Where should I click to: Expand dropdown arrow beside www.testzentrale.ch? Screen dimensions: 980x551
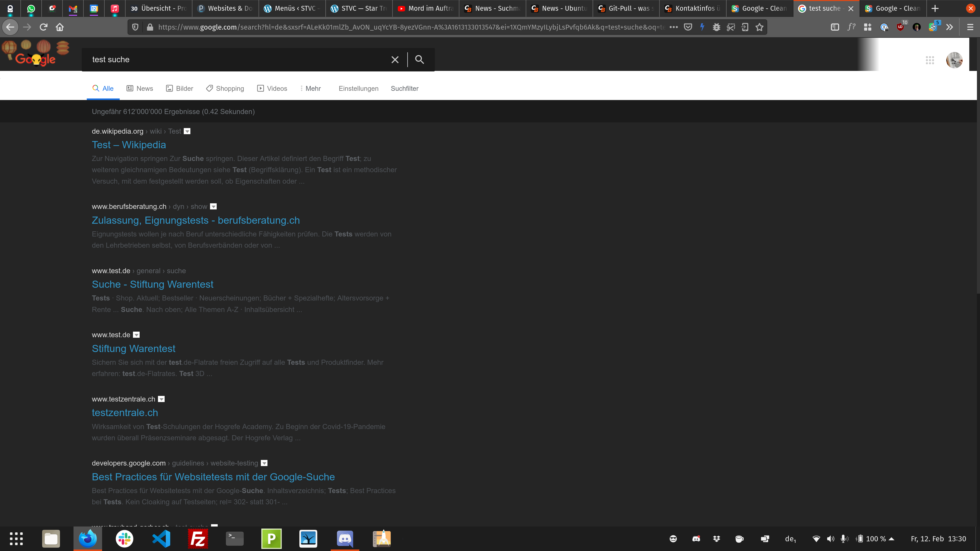coord(161,399)
